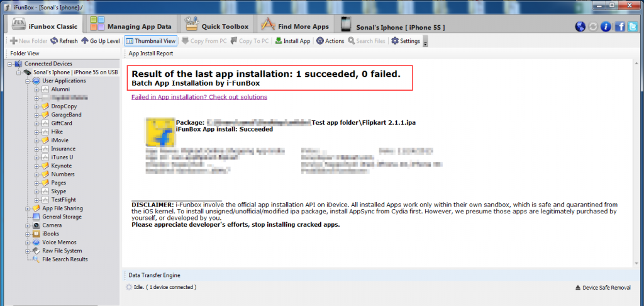Expand the GarageBand app node
Image resolution: width=644 pixels, height=306 pixels.
pos(36,115)
